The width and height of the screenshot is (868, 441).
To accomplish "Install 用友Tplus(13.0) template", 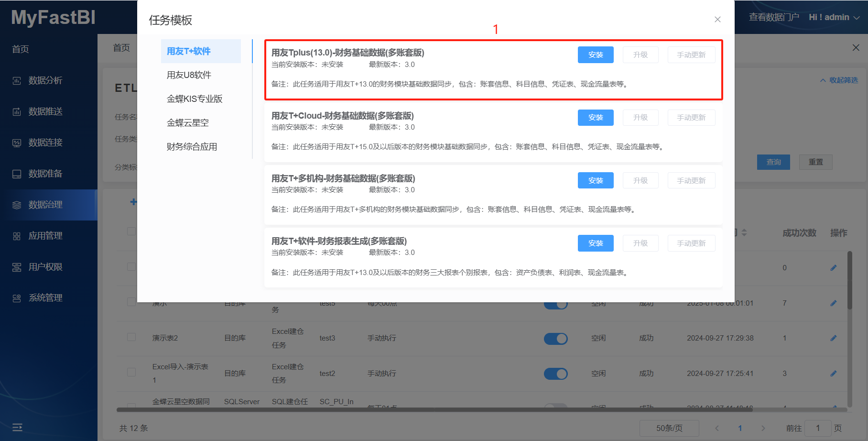I will point(596,55).
